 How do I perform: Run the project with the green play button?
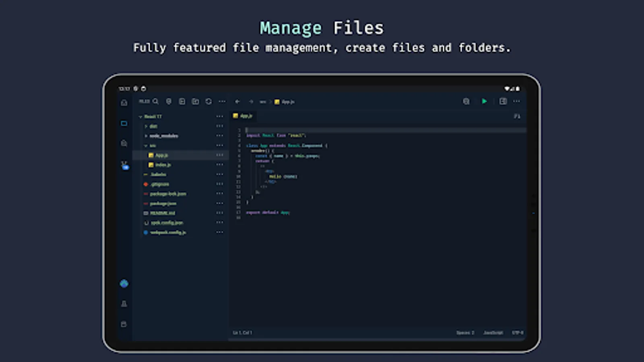click(x=484, y=101)
